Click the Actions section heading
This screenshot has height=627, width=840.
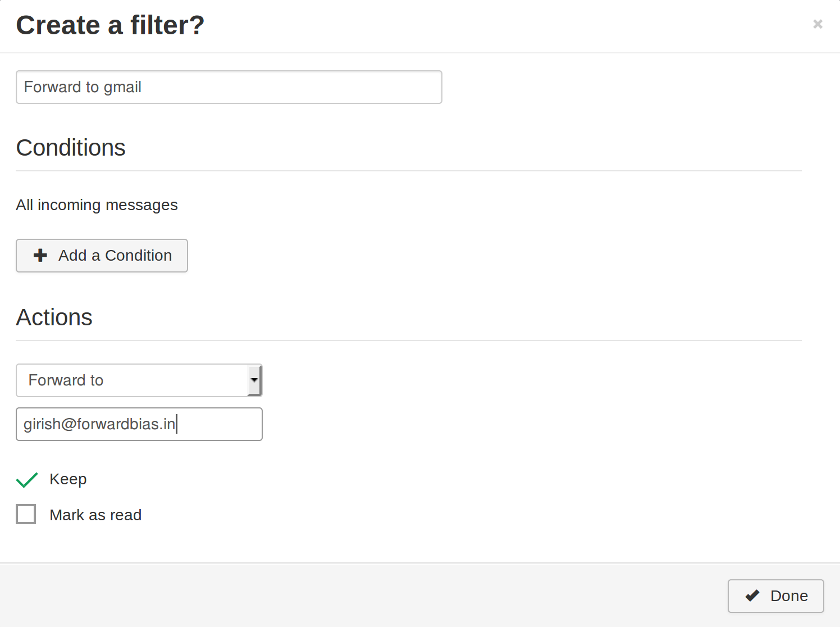(x=54, y=317)
